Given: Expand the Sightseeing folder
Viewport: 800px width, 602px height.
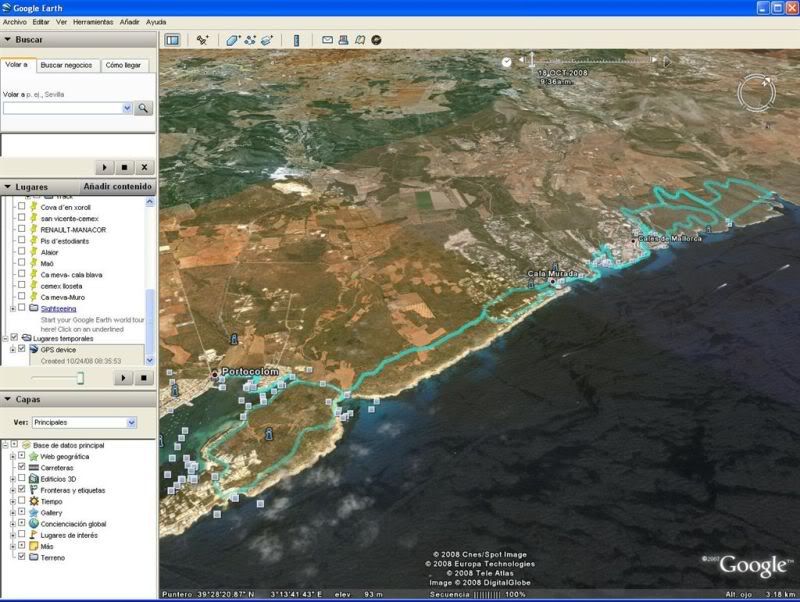Looking at the screenshot, I should coord(13,308).
